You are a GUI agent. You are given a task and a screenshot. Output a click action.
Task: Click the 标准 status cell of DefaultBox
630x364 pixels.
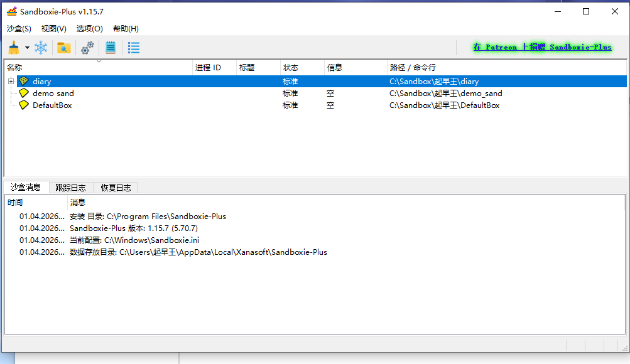290,105
